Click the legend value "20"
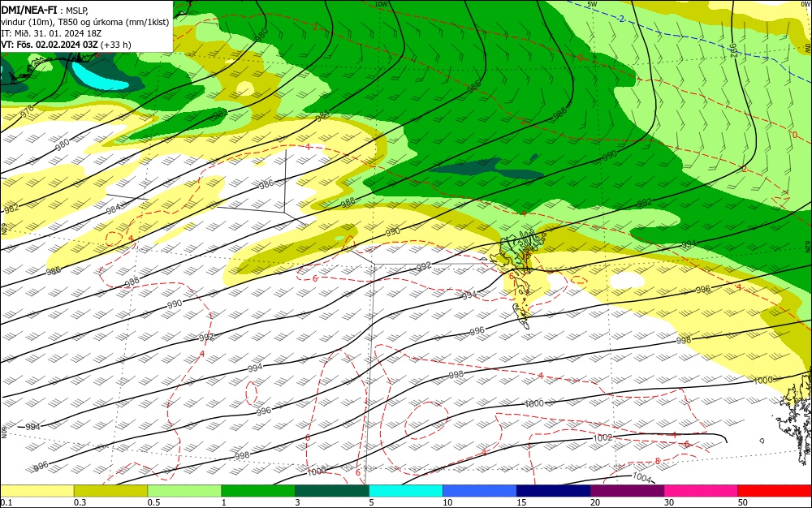 (x=595, y=502)
